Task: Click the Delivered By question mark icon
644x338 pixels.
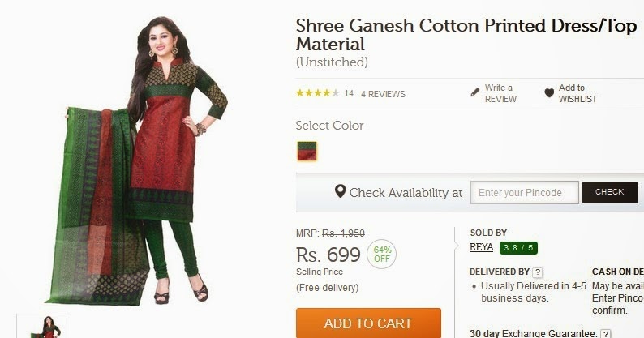Action: pyautogui.click(x=537, y=272)
